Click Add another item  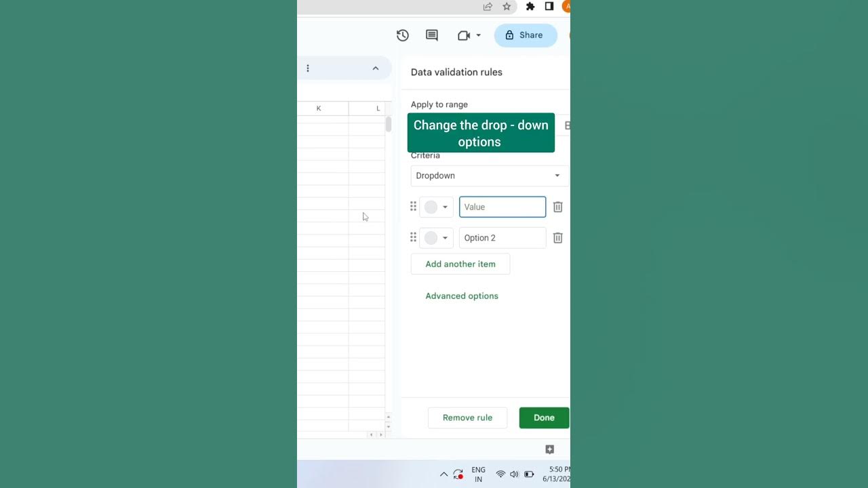(x=460, y=264)
